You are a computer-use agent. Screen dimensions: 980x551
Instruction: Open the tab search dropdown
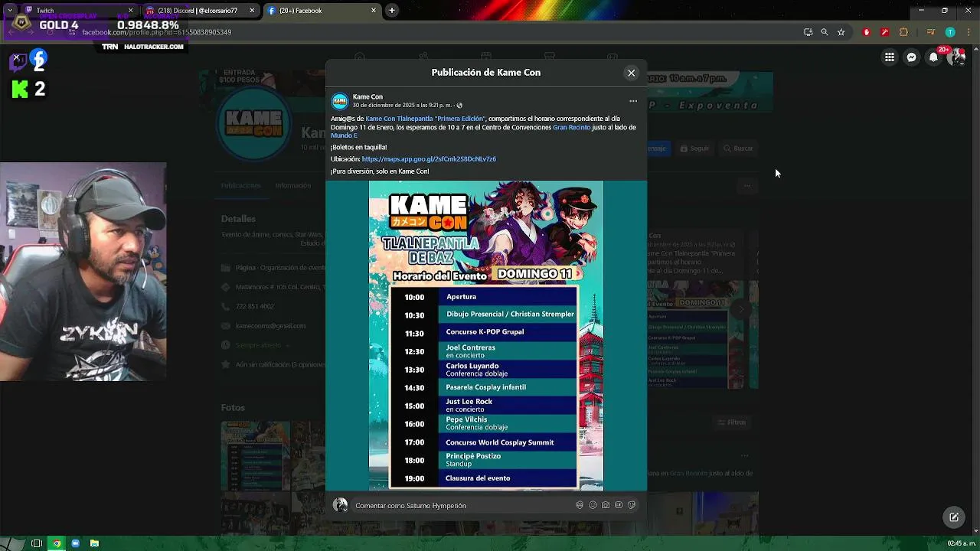coord(9,11)
